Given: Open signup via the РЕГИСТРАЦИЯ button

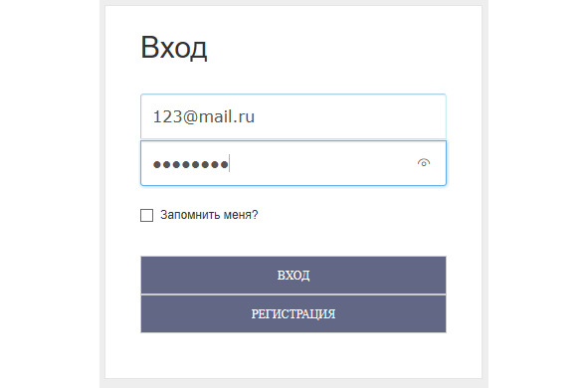Looking at the screenshot, I should 294,313.
